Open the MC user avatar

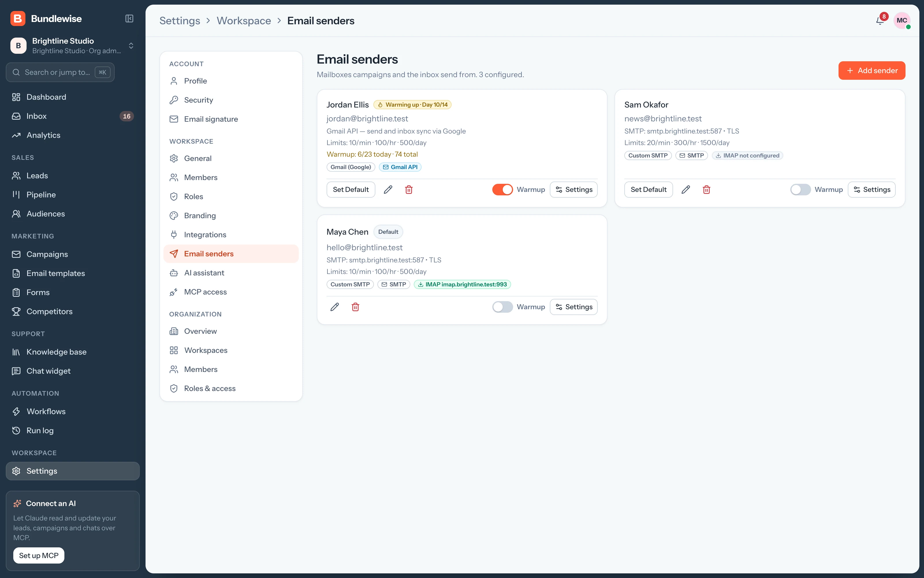902,21
